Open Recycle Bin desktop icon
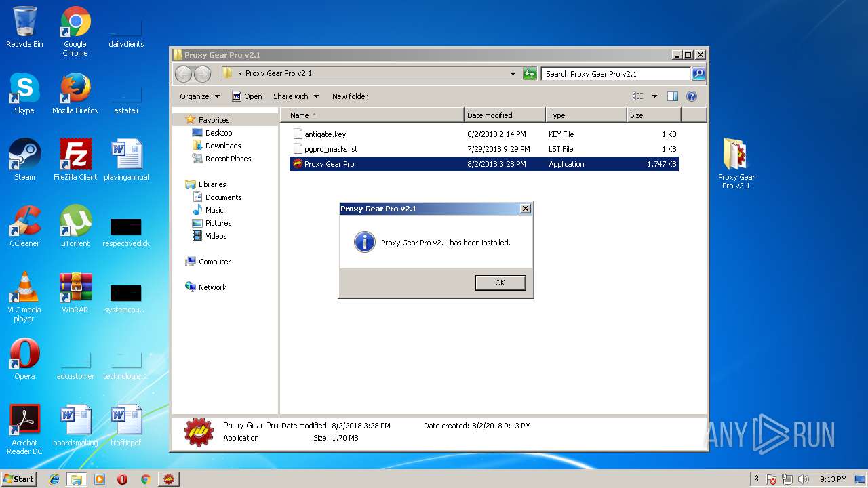Viewport: 868px width, 488px height. click(x=24, y=27)
